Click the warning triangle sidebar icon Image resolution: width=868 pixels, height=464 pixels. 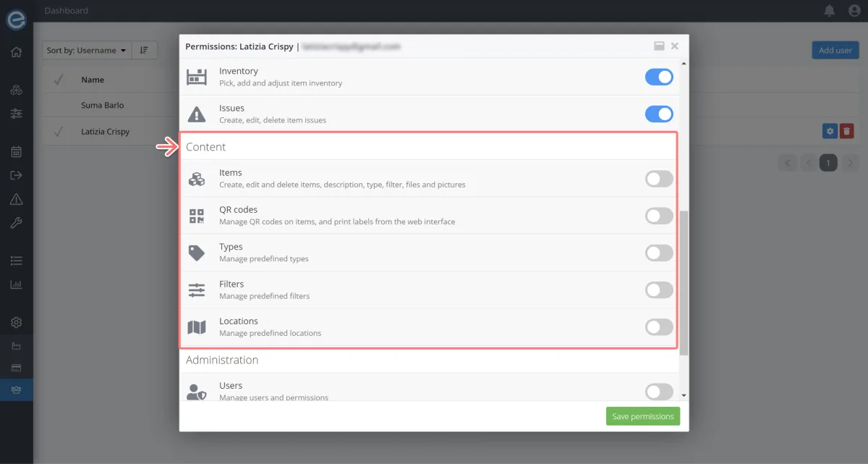(16, 200)
